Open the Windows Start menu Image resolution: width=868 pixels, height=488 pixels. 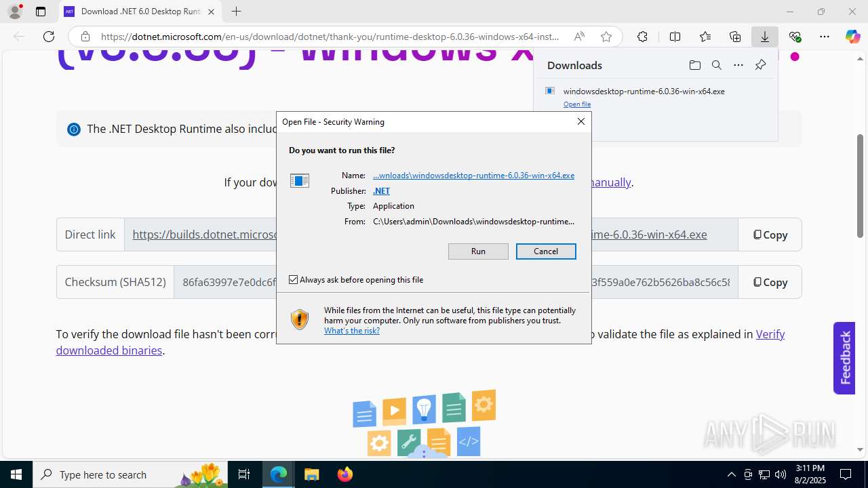16,474
